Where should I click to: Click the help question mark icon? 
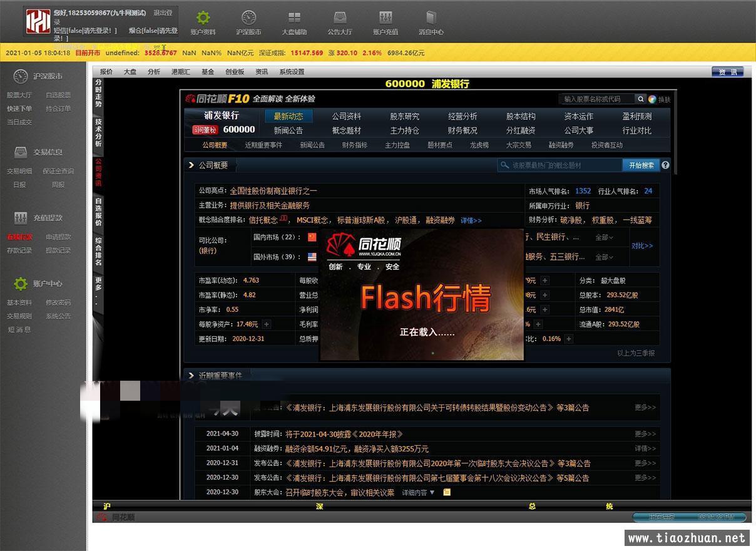click(665, 165)
